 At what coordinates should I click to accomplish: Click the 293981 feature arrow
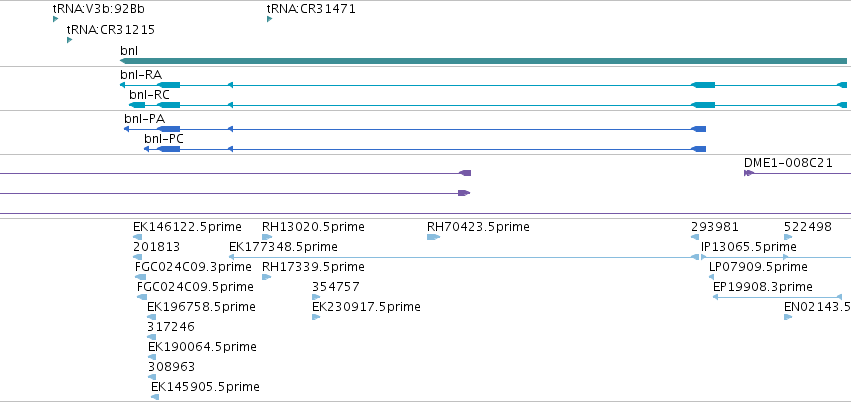click(x=695, y=237)
